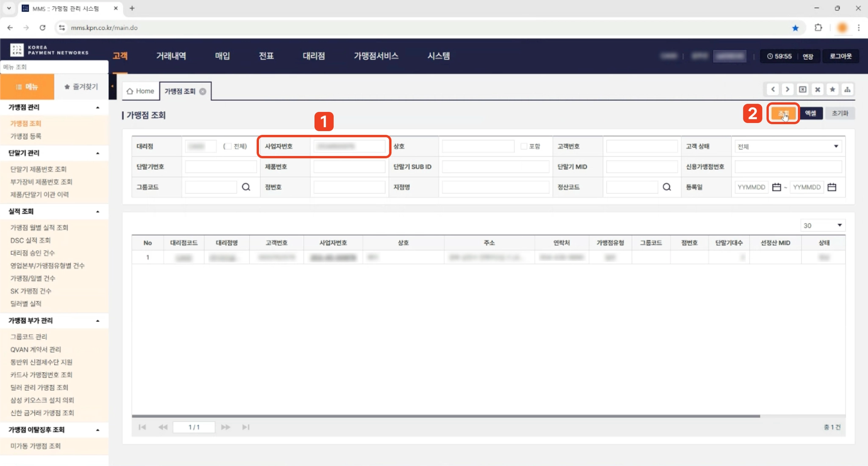Click the horizontal scrollbar under the table
This screenshot has width=868, height=466.
(445, 416)
